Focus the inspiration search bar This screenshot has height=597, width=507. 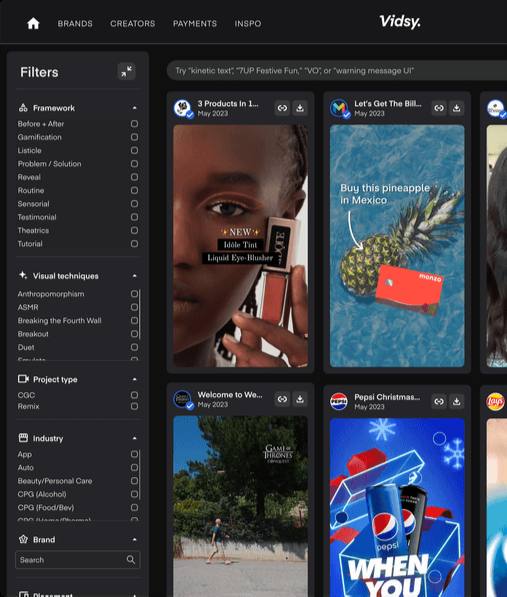(x=337, y=70)
